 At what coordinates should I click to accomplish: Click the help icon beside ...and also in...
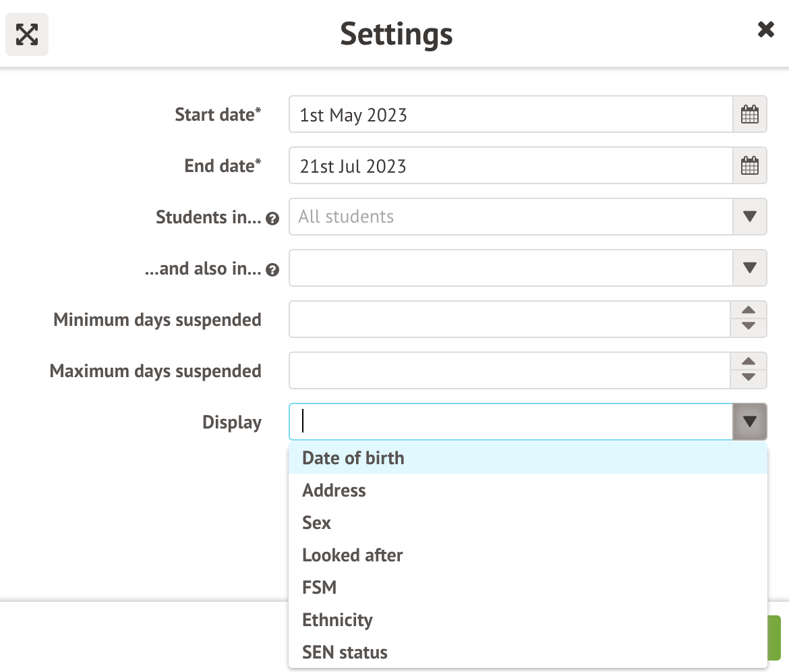(x=272, y=269)
